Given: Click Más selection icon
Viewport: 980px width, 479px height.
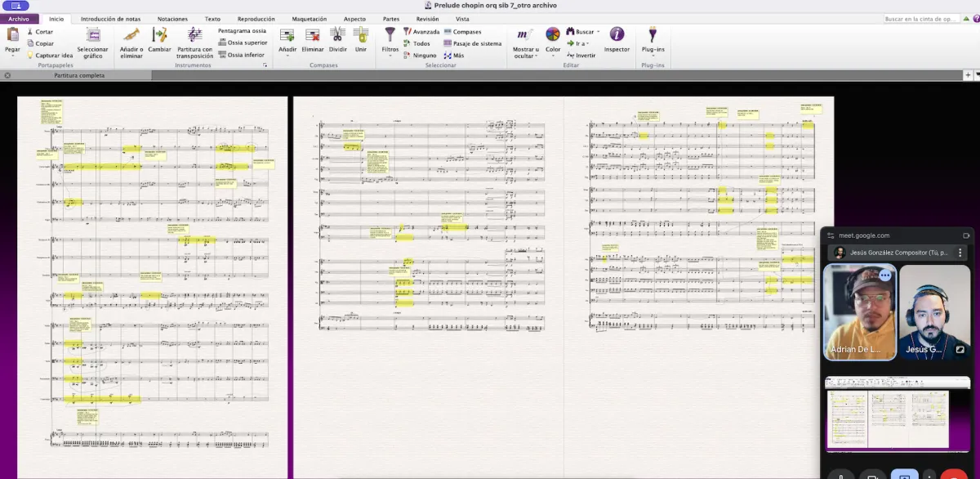Looking at the screenshot, I should tap(448, 55).
